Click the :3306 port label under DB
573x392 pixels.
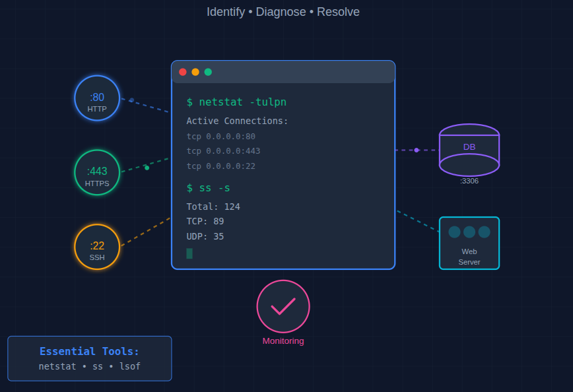click(x=469, y=181)
